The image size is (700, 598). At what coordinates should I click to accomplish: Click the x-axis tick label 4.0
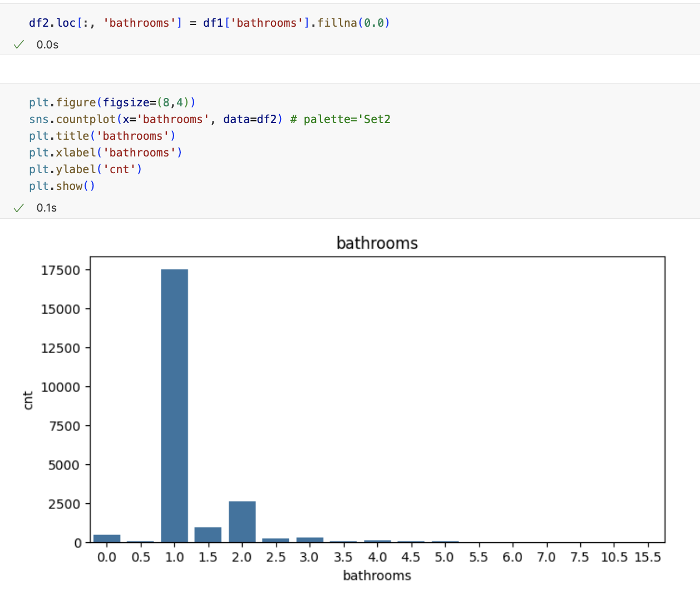pyautogui.click(x=377, y=557)
